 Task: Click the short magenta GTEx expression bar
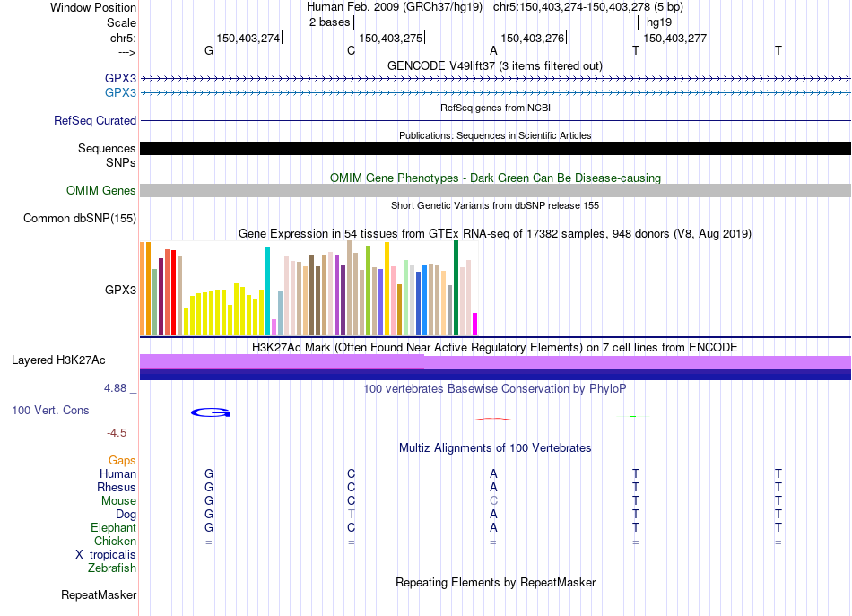[x=475, y=325]
